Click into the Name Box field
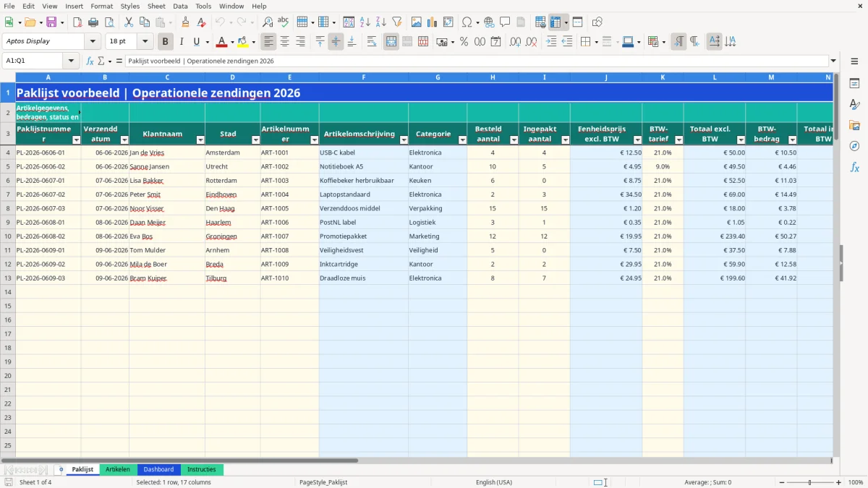Screen dimensions: 868x488 coord(33,61)
